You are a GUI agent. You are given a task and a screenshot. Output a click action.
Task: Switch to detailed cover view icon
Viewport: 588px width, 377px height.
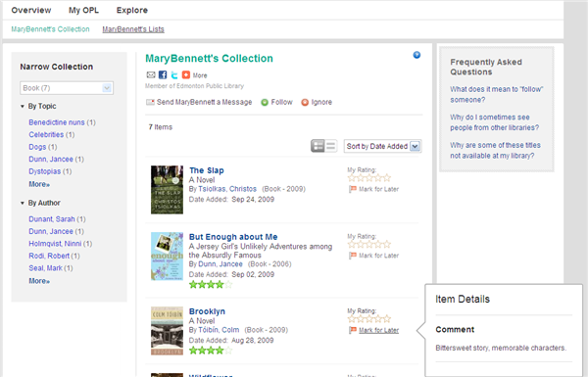tap(318, 146)
